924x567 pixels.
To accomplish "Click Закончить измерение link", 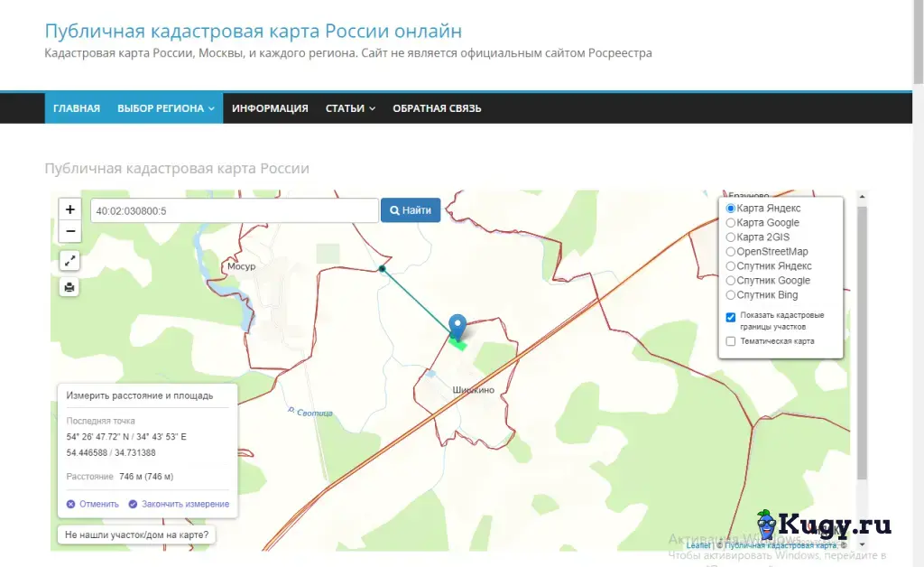I will click(x=185, y=504).
